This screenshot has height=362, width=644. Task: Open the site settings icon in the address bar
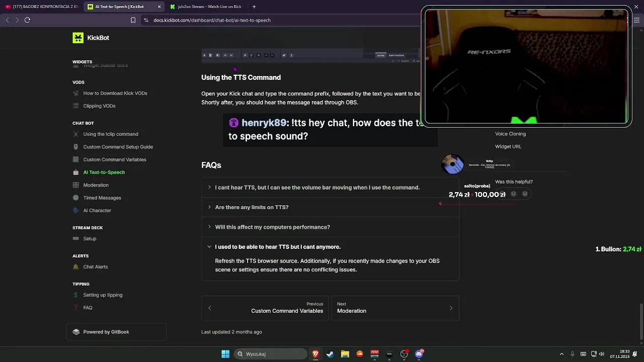(x=146, y=20)
